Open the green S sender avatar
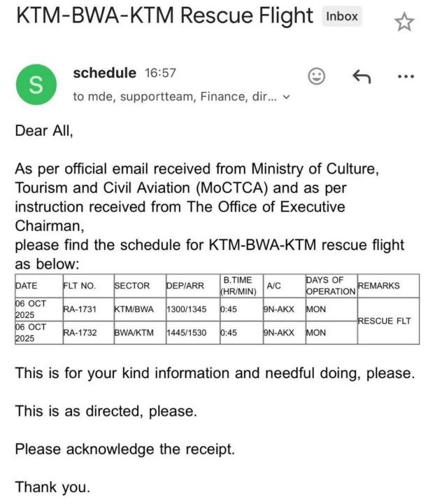 (36, 85)
